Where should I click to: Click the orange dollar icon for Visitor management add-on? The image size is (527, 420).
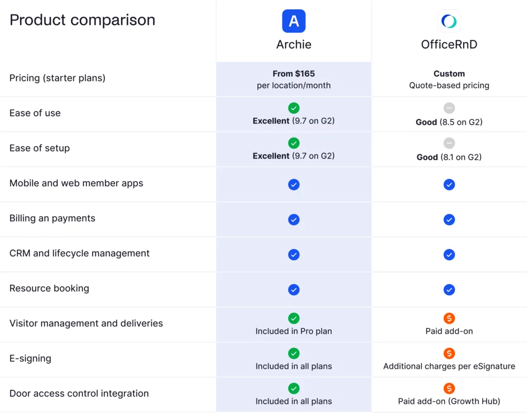pos(449,319)
